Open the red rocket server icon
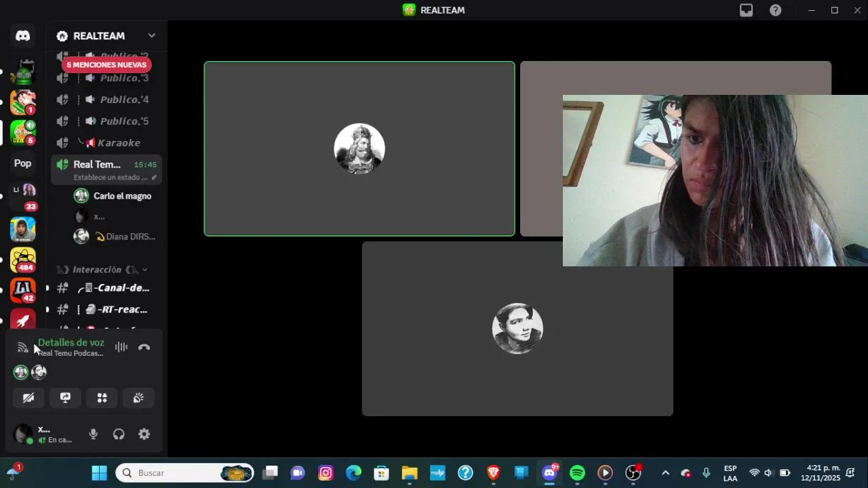Viewport: 868px width, 488px height. pyautogui.click(x=23, y=320)
